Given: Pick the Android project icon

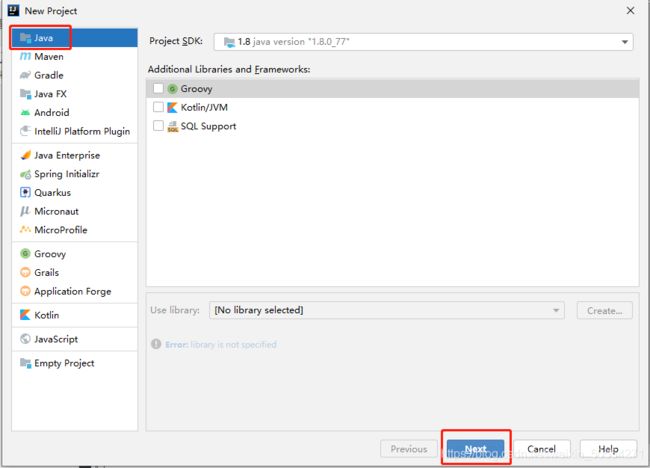Looking at the screenshot, I should tap(25, 113).
